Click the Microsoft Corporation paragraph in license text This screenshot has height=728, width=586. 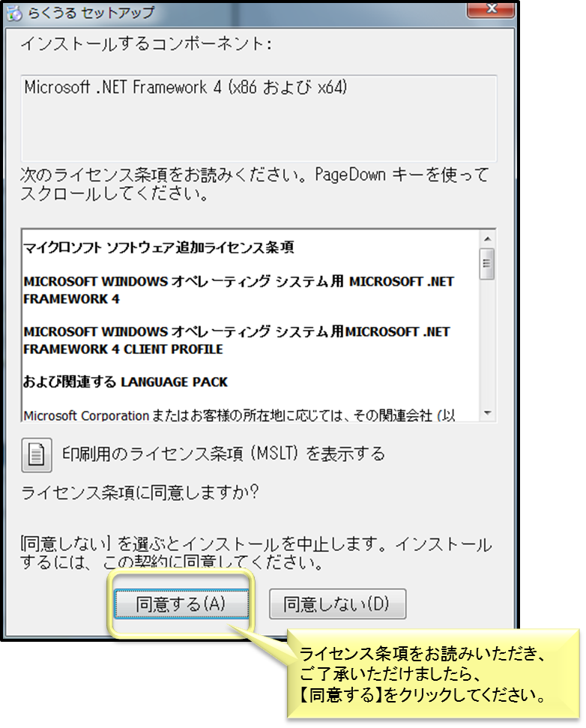click(239, 415)
